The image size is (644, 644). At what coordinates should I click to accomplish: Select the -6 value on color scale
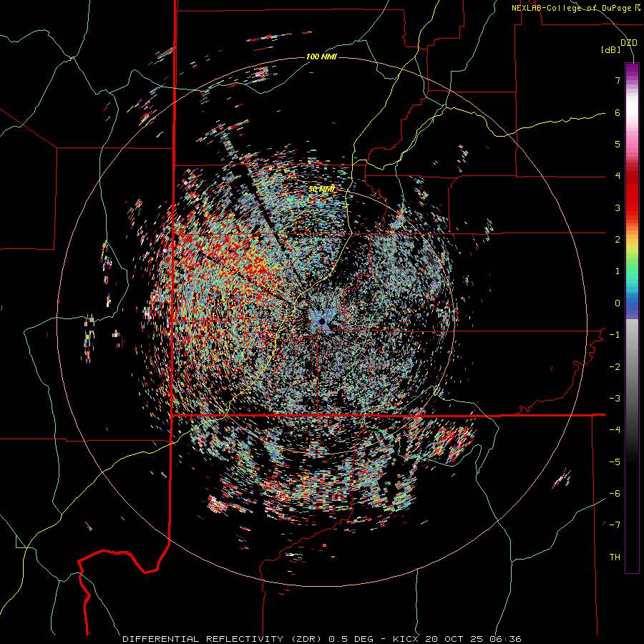coord(615,494)
